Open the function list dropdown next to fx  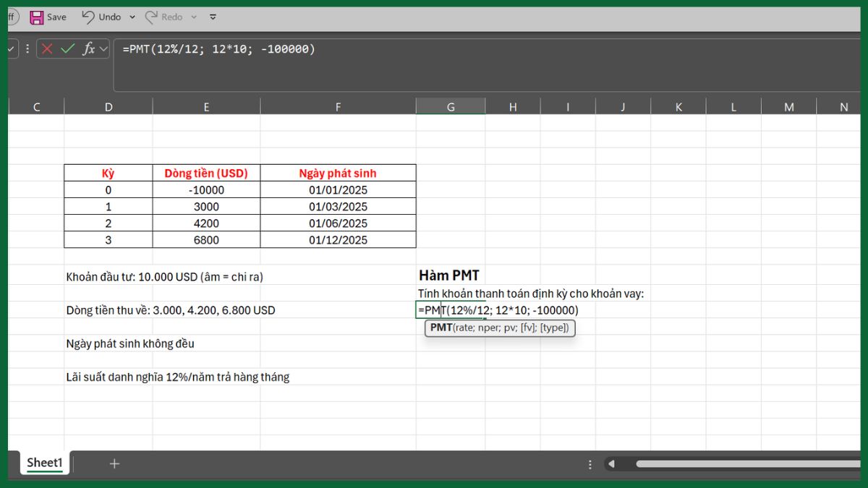pos(103,48)
